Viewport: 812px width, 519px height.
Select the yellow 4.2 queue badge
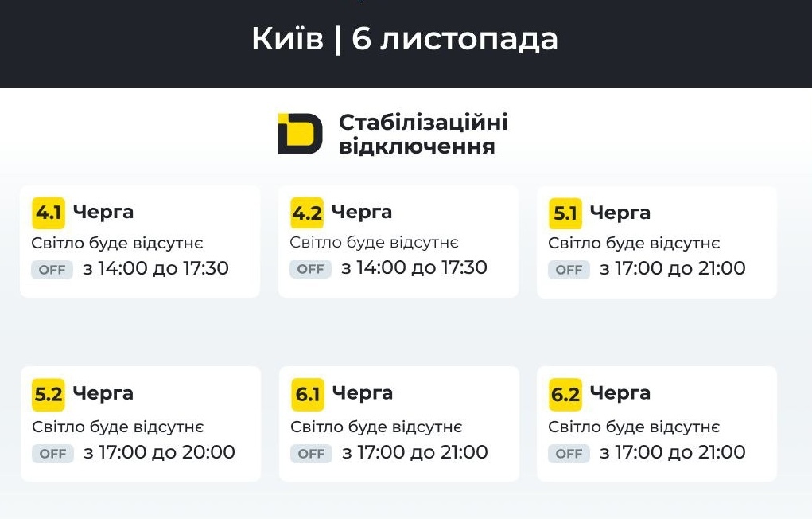pos(306,213)
